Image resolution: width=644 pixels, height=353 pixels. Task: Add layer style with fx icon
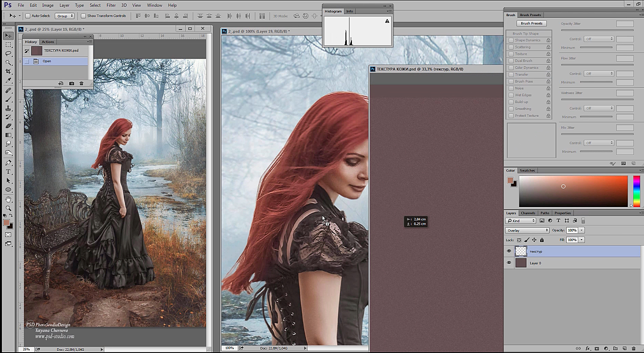pyautogui.click(x=588, y=349)
